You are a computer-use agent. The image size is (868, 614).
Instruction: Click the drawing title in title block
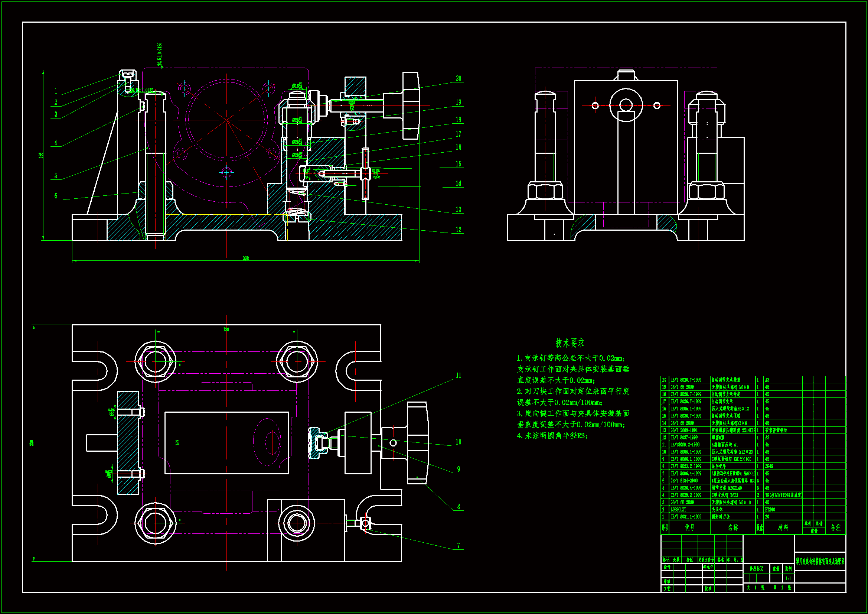[x=820, y=561]
